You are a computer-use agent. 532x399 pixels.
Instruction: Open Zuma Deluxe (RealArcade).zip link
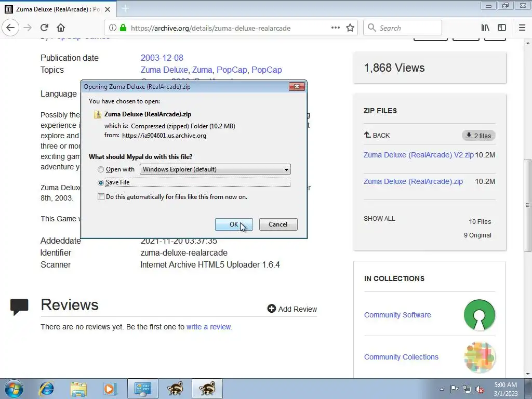413,181
